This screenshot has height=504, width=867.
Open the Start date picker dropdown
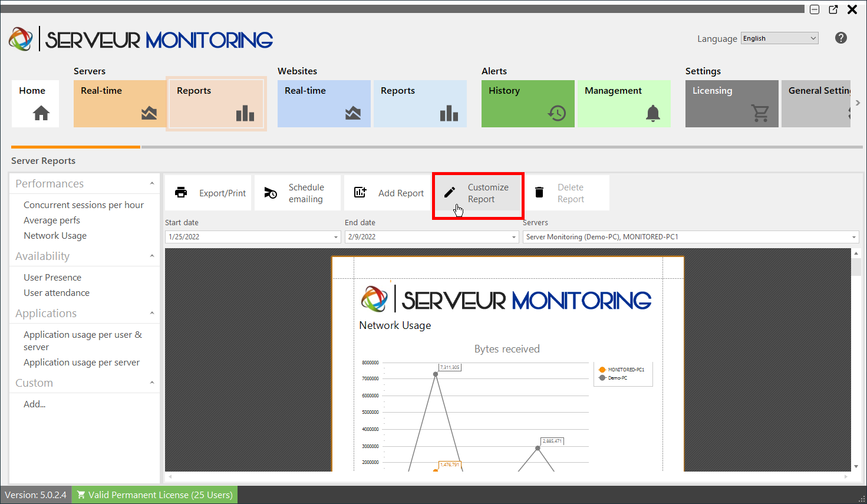(336, 237)
